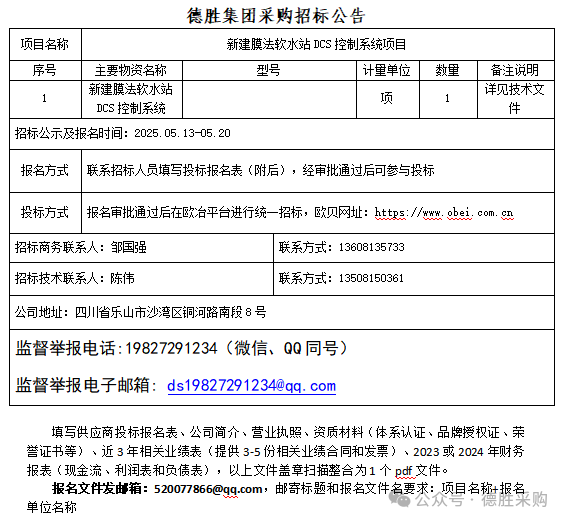Click the word pdf in the paragraph
The width and height of the screenshot is (566, 522).
tap(403, 471)
